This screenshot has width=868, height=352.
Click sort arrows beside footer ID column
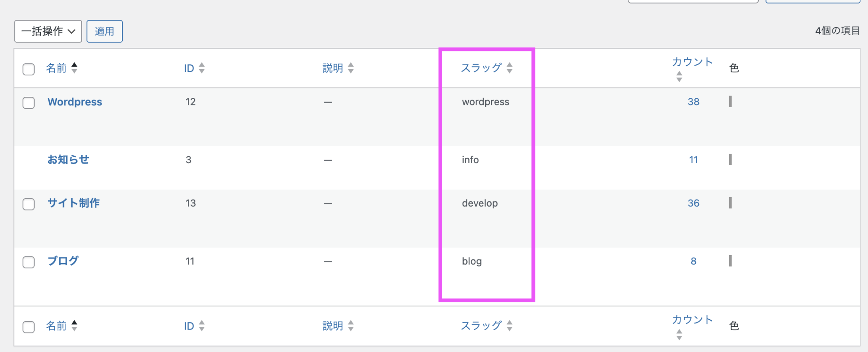tap(202, 326)
